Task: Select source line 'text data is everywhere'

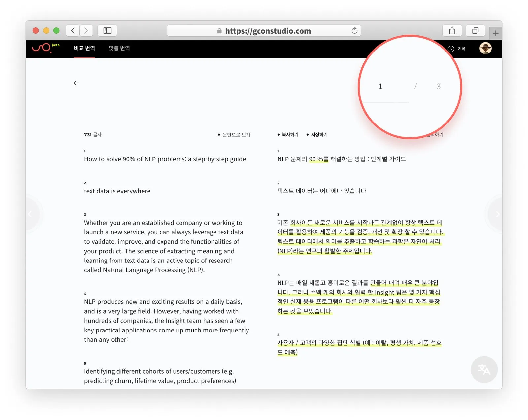Action: click(x=117, y=191)
